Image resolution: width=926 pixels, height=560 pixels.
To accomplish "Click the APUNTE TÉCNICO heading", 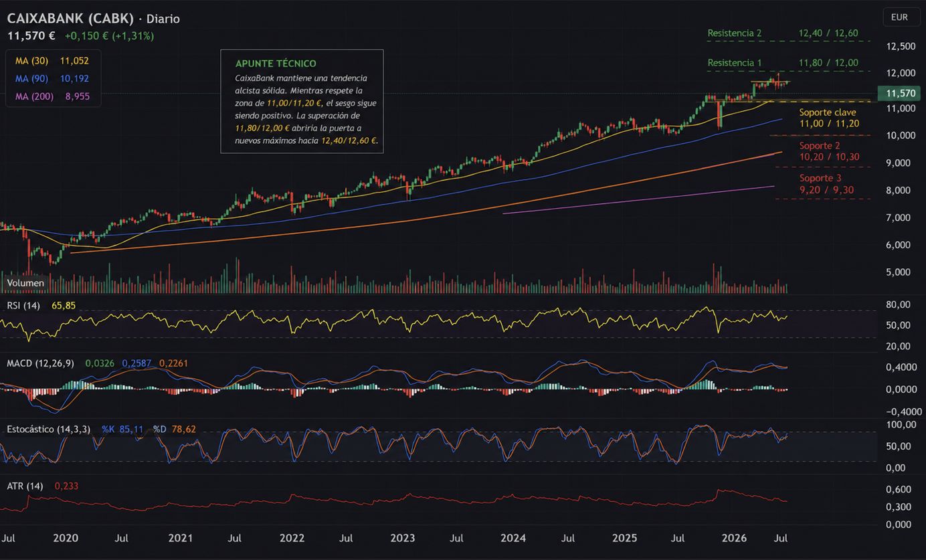I will tap(276, 64).
